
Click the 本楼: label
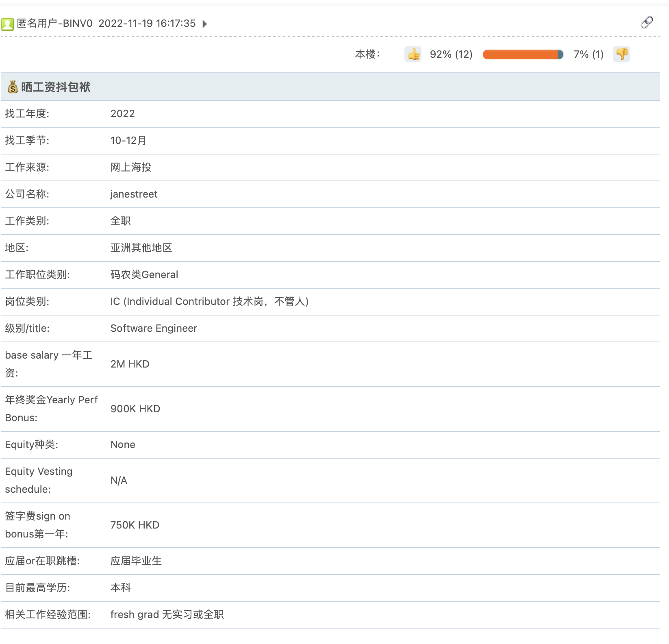click(x=367, y=54)
